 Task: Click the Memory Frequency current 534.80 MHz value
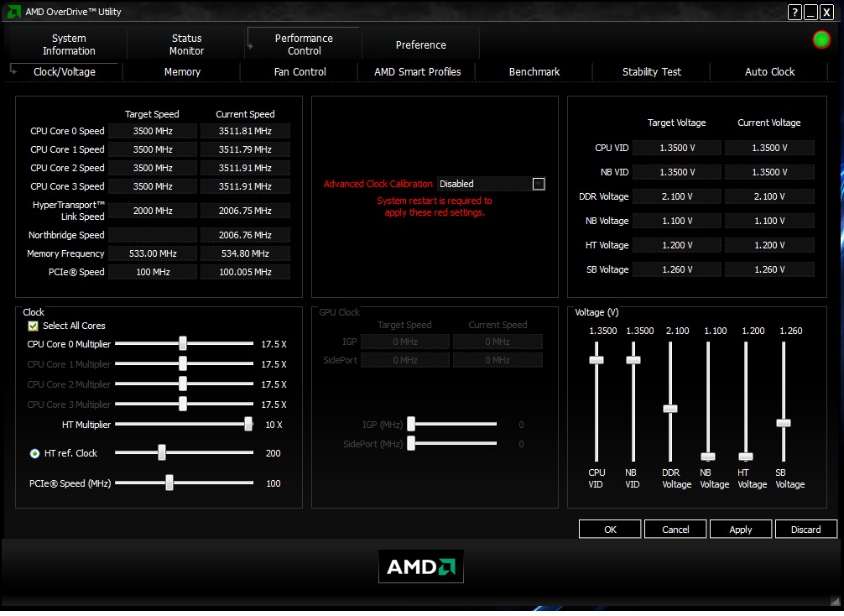click(245, 253)
